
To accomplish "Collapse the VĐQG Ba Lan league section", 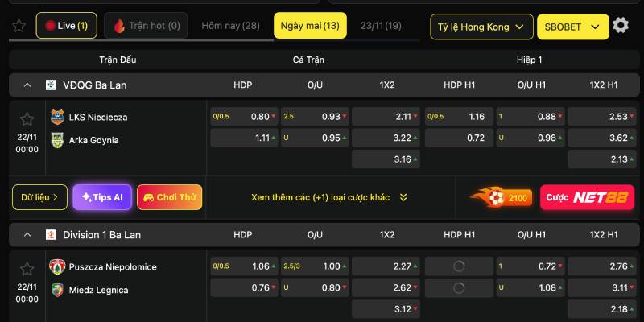I will point(27,85).
